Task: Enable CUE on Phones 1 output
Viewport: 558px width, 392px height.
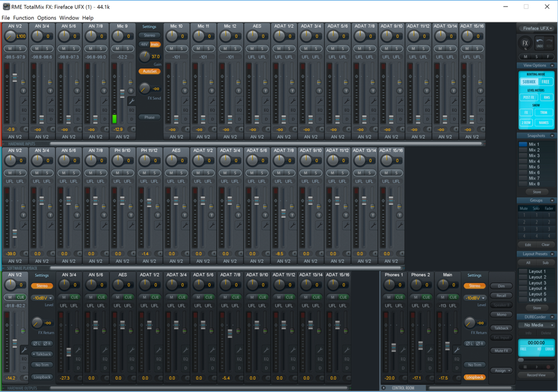Action: (x=399, y=297)
